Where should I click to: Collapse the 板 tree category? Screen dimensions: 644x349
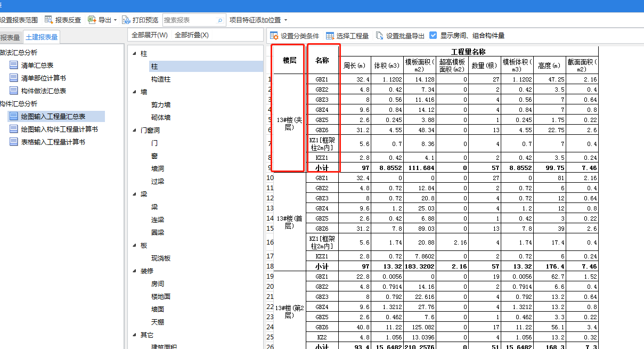135,245
